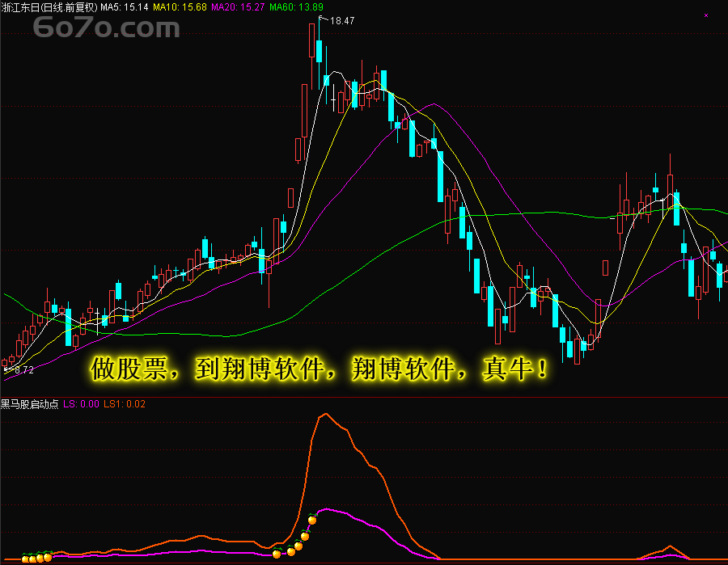Image resolution: width=728 pixels, height=565 pixels.
Task: Click the 浙江东日 stock title label
Action: pos(49,7)
